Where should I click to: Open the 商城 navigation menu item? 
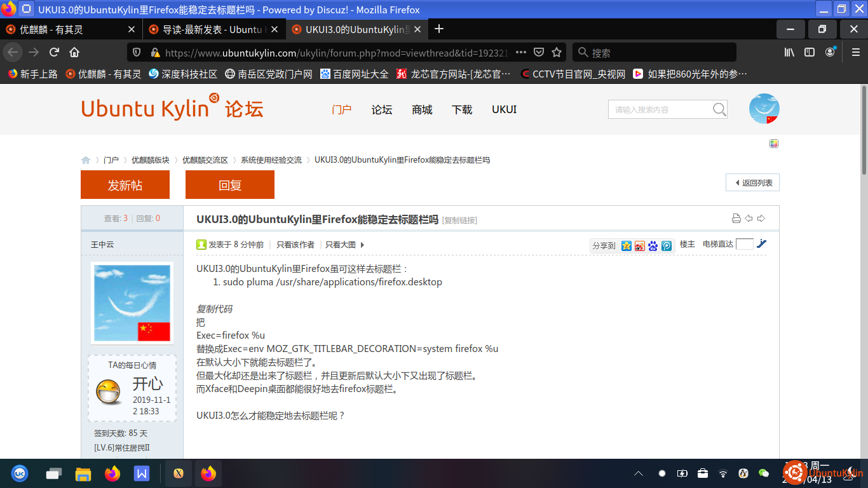422,109
